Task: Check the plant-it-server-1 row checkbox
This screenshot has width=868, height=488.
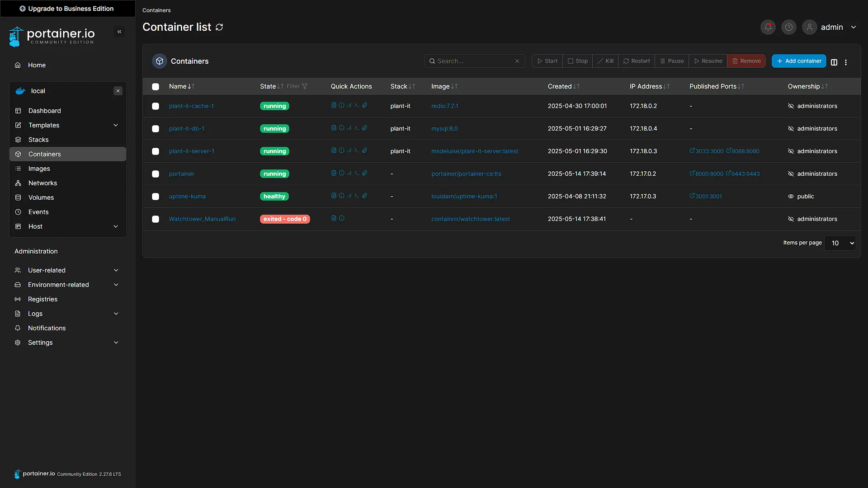Action: 156,151
